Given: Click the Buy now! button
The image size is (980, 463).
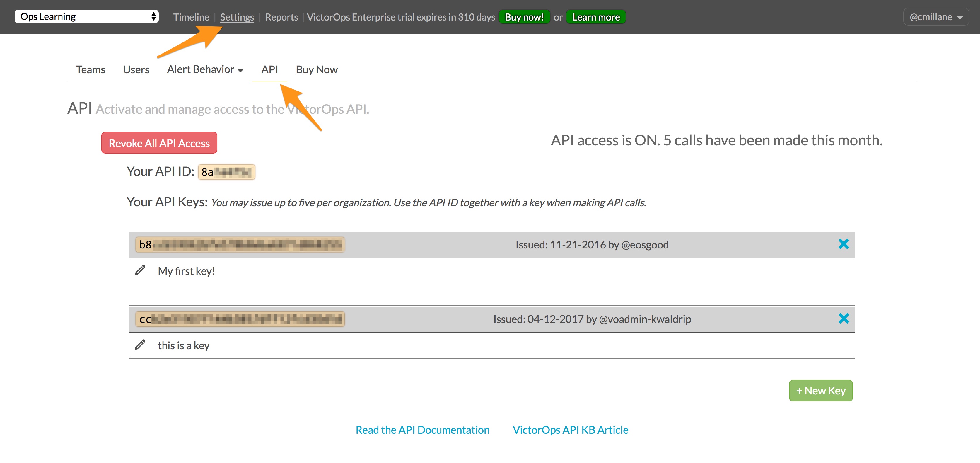Looking at the screenshot, I should pos(524,17).
